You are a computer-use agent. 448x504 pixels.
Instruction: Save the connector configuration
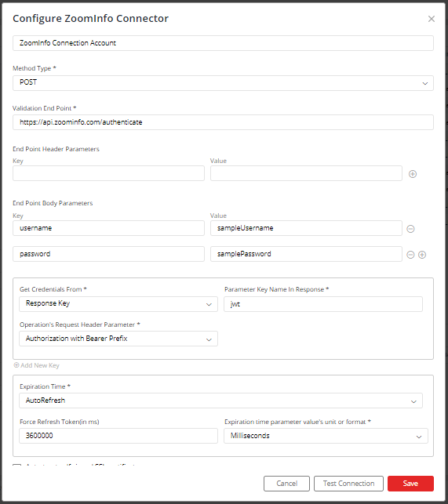coord(410,484)
